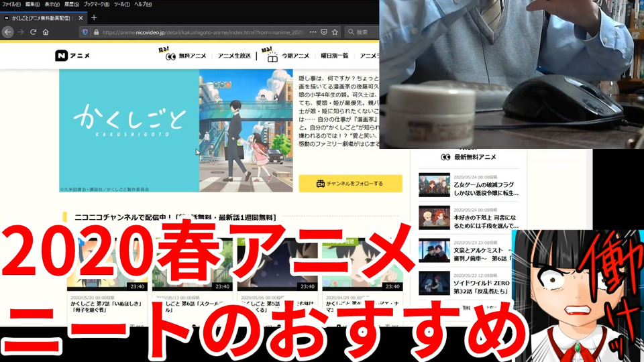This screenshot has width=644, height=362.
Task: Open 本好きの下剋上 title link
Action: 486,222
